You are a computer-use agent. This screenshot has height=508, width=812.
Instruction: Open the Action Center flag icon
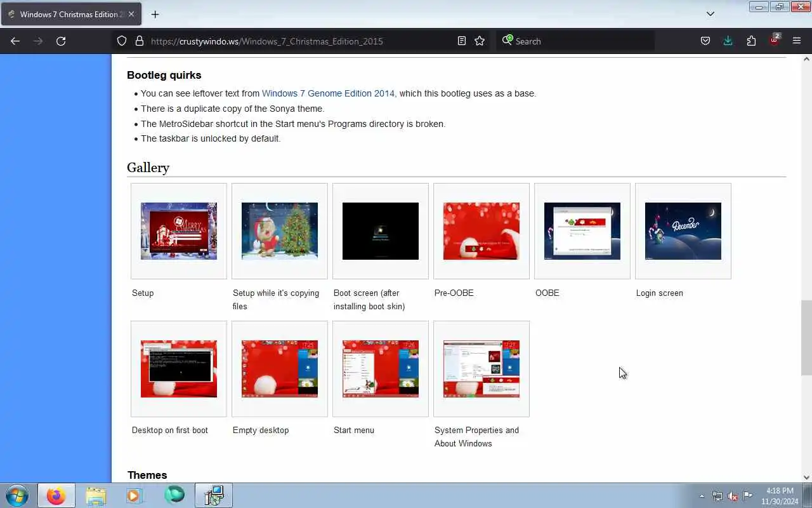click(748, 496)
